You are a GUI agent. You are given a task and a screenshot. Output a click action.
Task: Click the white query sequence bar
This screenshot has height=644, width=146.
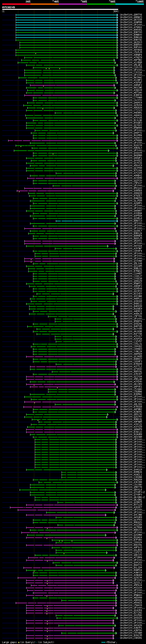[60, 9]
